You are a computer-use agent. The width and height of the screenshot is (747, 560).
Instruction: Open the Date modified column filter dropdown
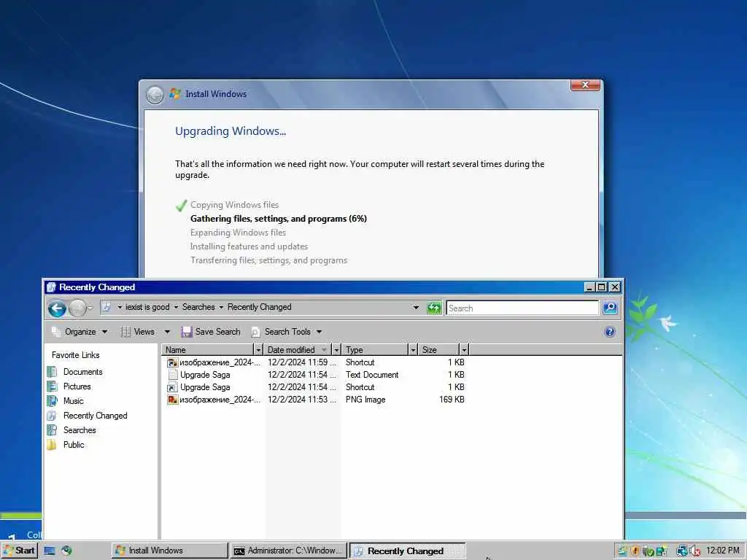tap(336, 350)
